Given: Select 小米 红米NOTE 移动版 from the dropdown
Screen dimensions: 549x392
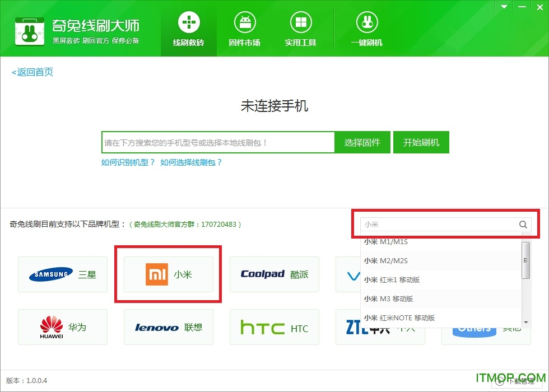Looking at the screenshot, I should (441, 318).
